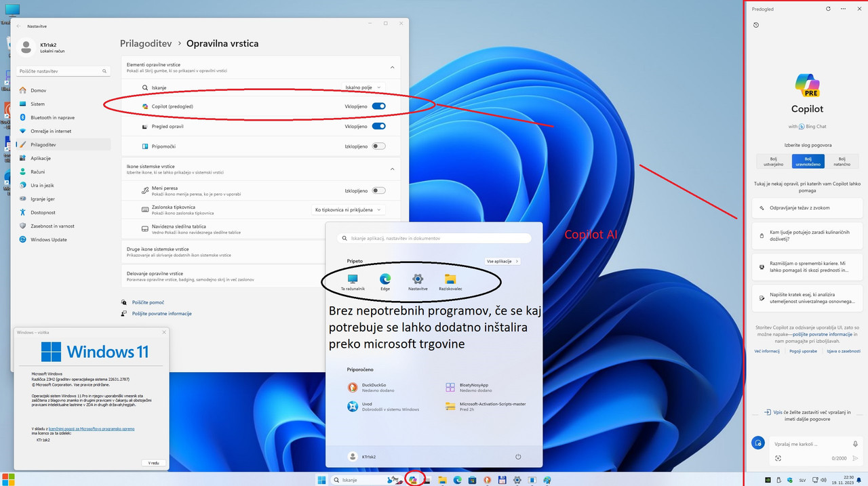Open pinned Ta računalnik in Start menu
The height and width of the screenshot is (486, 868).
tap(353, 283)
